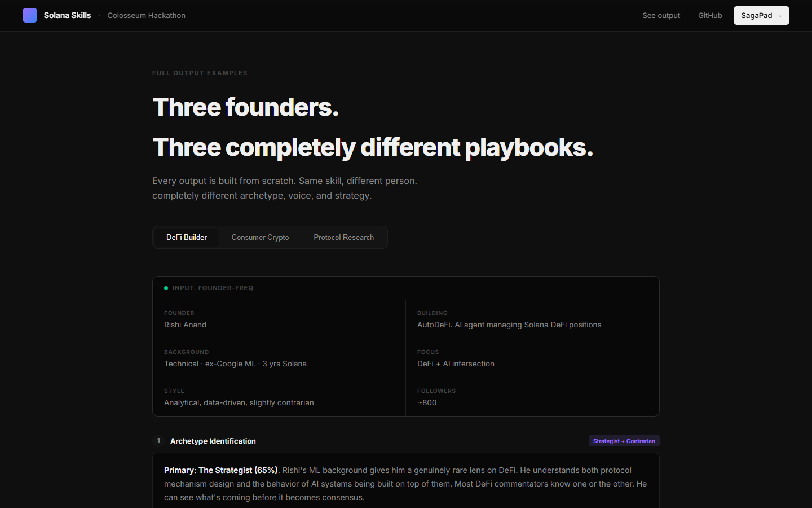Click the Style cell reading Analytical, data-driven
Image resolution: width=812 pixels, height=508 pixels.
239,402
